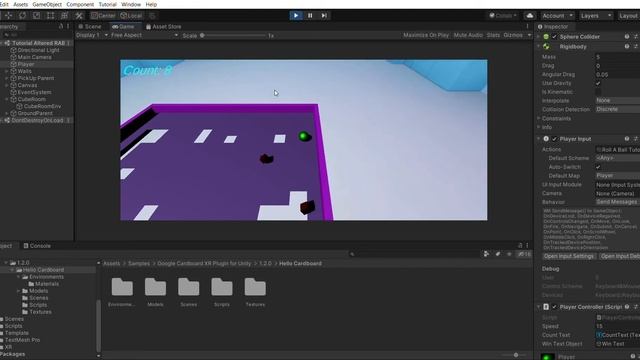Image resolution: width=640 pixels, height=360 pixels.
Task: Open Game view panel options menu
Action: [527, 26]
